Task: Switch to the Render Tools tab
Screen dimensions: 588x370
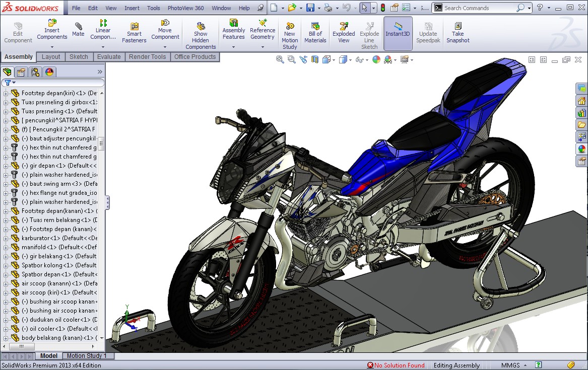Action: [x=147, y=57]
